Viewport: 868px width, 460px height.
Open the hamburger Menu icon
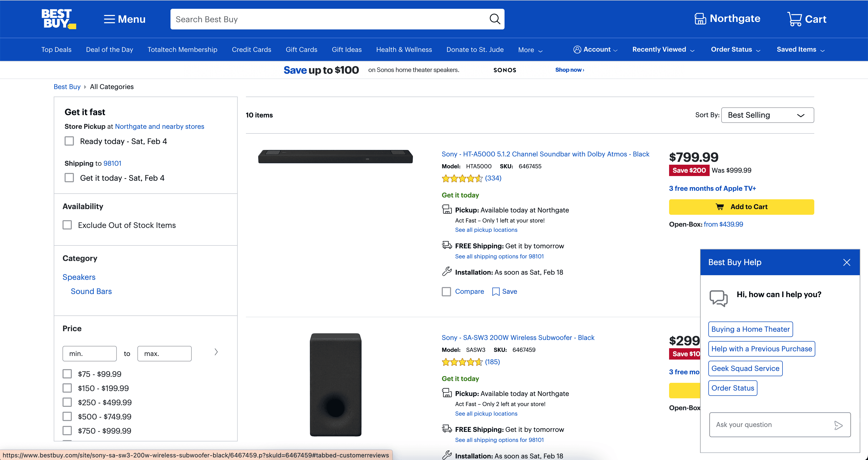click(109, 19)
